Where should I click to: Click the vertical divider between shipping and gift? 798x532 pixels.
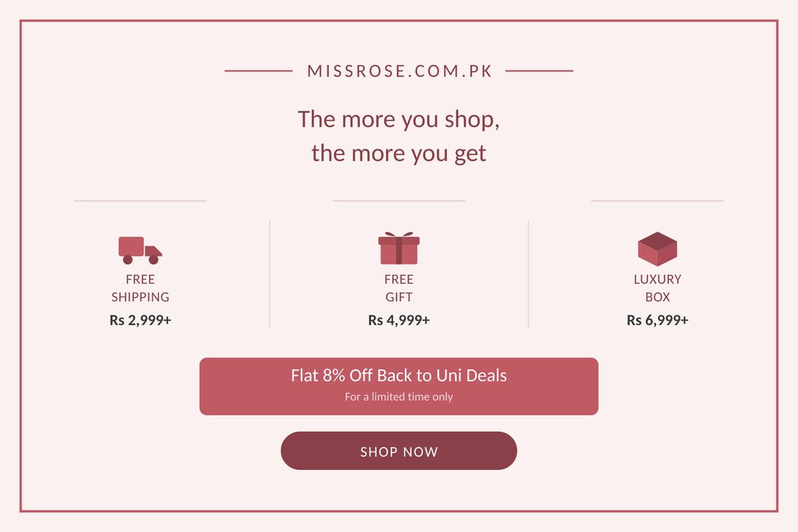(270, 274)
